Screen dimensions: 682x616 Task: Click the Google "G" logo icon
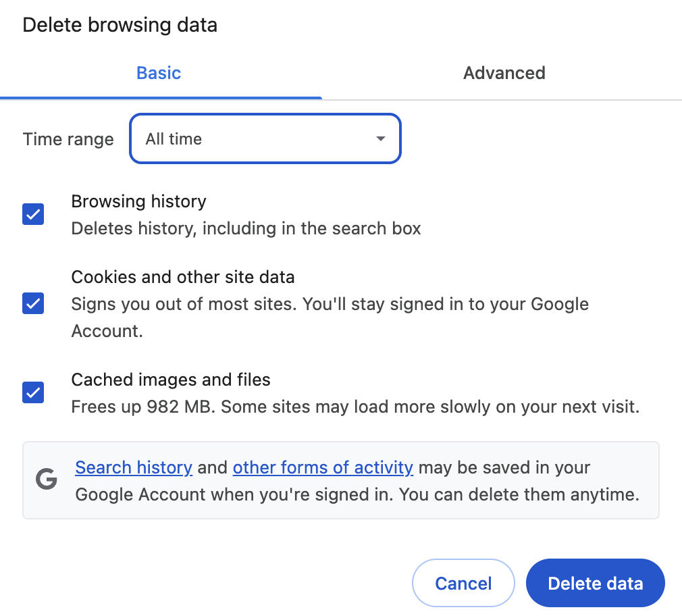(46, 480)
